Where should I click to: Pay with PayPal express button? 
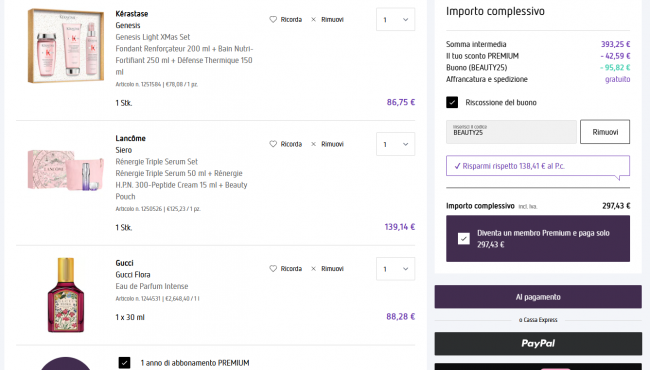coord(538,343)
